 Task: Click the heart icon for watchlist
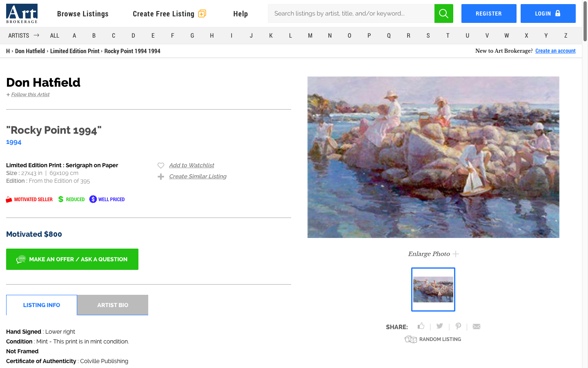[x=161, y=166]
